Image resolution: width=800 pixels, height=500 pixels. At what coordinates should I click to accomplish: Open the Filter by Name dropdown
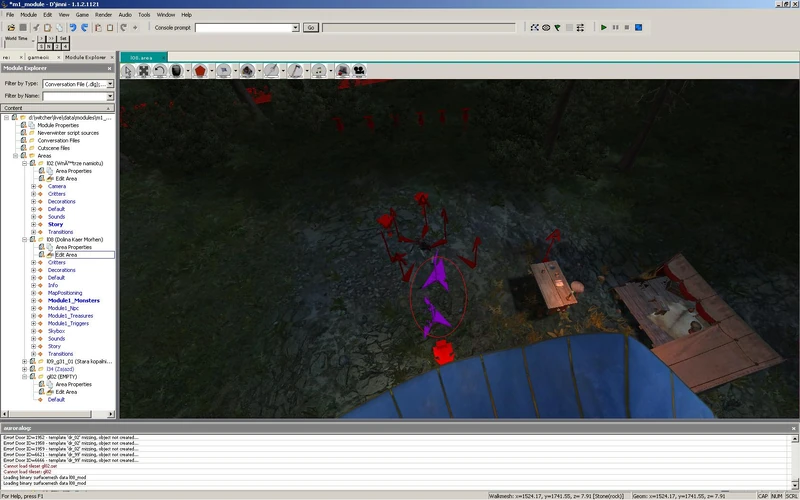tap(110, 96)
